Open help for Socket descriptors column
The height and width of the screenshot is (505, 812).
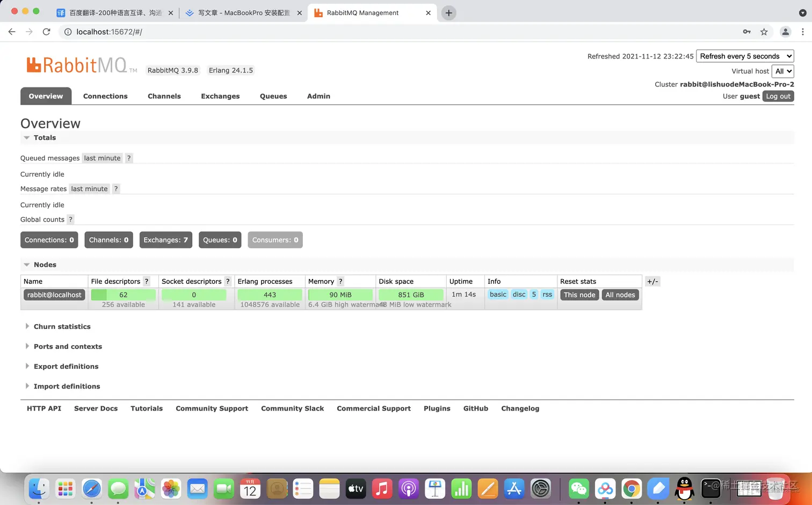click(x=228, y=281)
